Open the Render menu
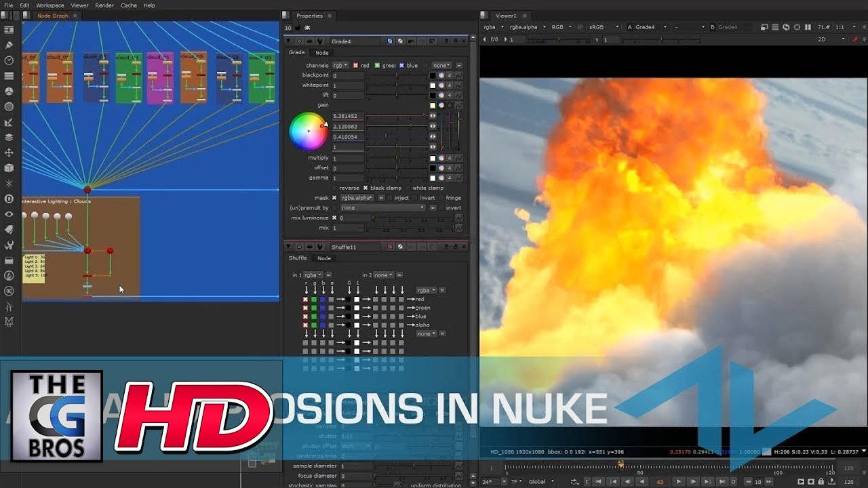This screenshot has height=488, width=868. (x=104, y=5)
